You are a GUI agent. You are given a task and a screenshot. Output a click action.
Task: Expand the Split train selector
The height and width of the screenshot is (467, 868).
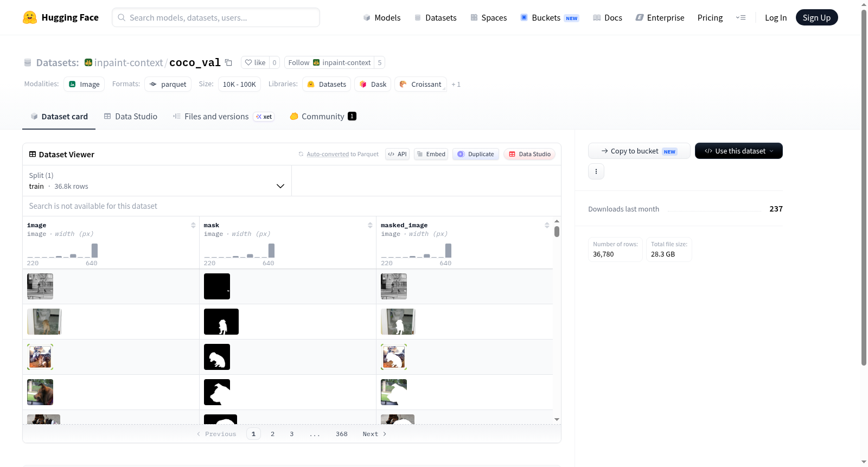[157, 181]
